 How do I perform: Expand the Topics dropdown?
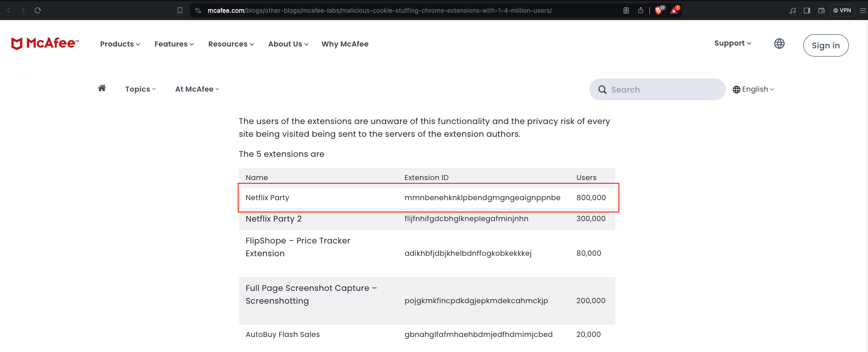141,89
